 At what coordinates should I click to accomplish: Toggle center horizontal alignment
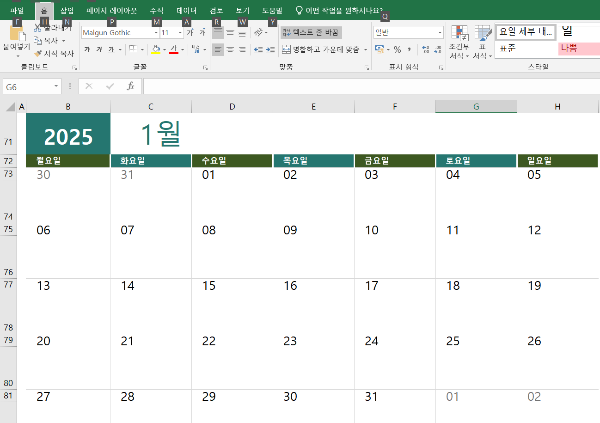pos(230,49)
